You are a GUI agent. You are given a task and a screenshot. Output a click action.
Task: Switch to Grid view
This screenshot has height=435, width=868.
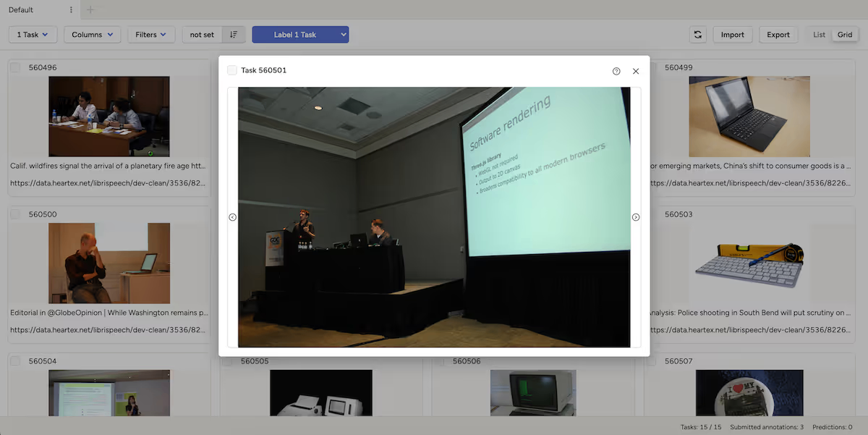[x=845, y=35]
